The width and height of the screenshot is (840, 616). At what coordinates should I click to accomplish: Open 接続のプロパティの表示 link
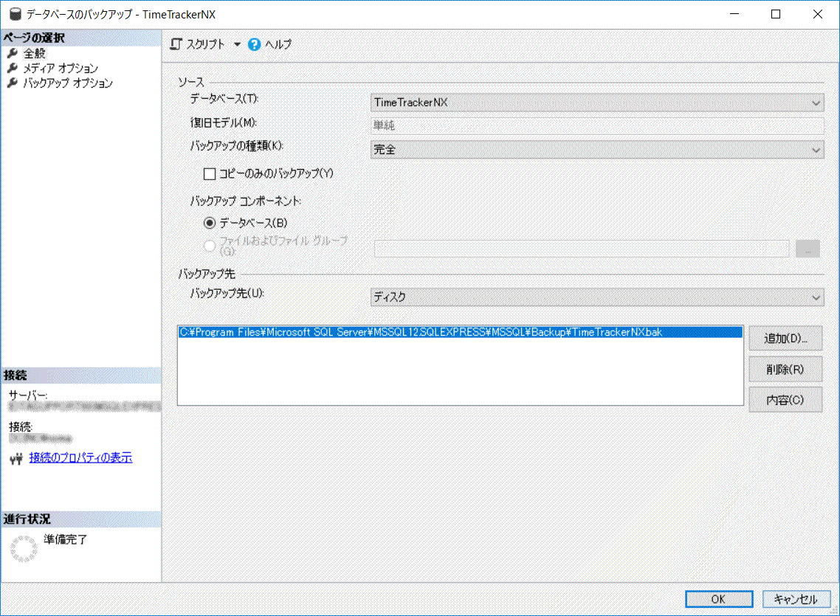tap(80, 457)
